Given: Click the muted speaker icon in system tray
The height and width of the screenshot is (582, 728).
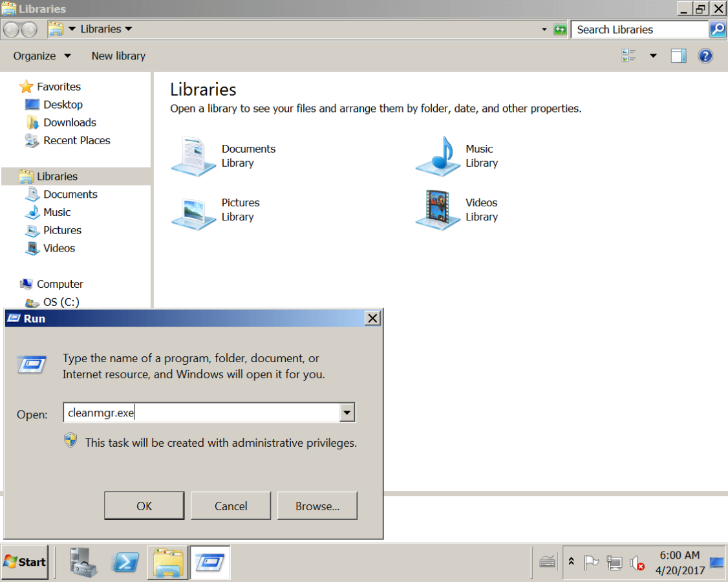Looking at the screenshot, I should click(636, 562).
